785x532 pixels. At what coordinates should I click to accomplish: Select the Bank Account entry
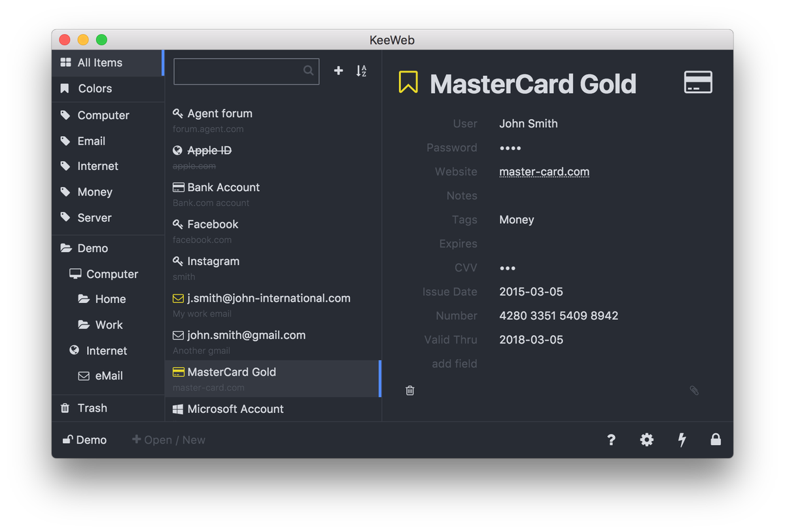click(273, 194)
